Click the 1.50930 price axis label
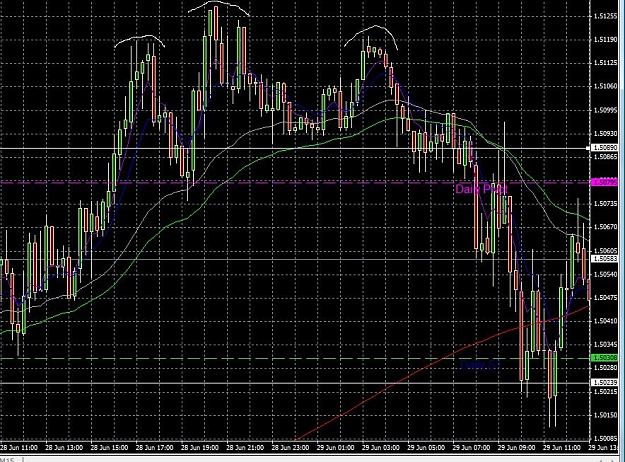The image size is (625, 462). tap(605, 134)
